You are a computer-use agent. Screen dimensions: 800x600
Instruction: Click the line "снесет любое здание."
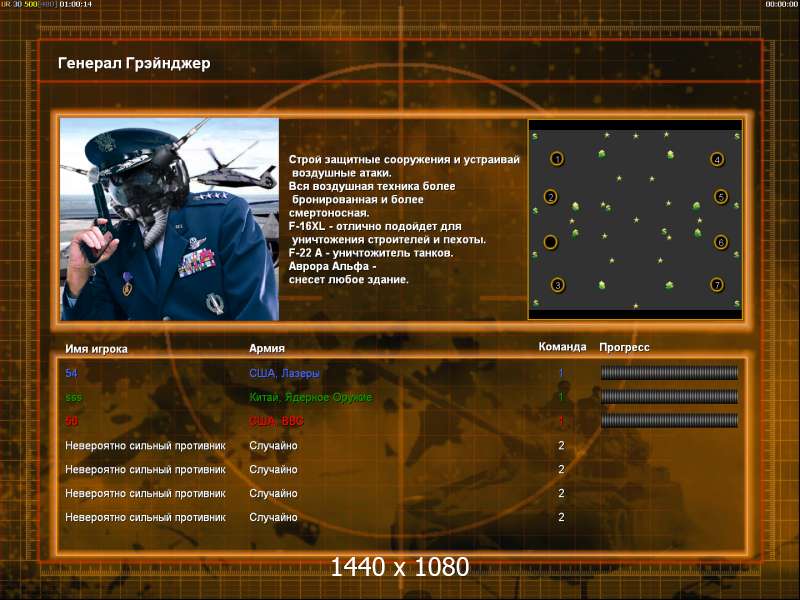click(348, 280)
